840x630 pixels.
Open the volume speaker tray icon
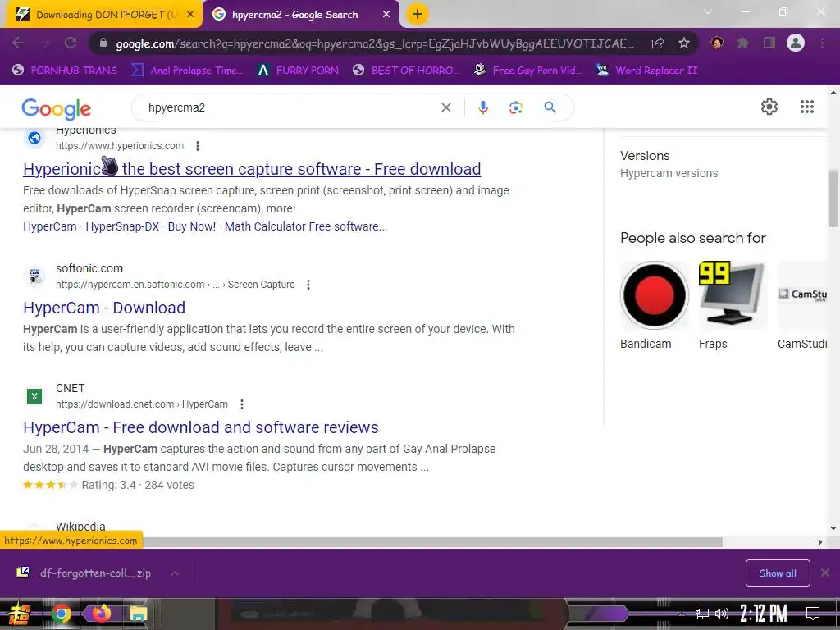(x=721, y=614)
